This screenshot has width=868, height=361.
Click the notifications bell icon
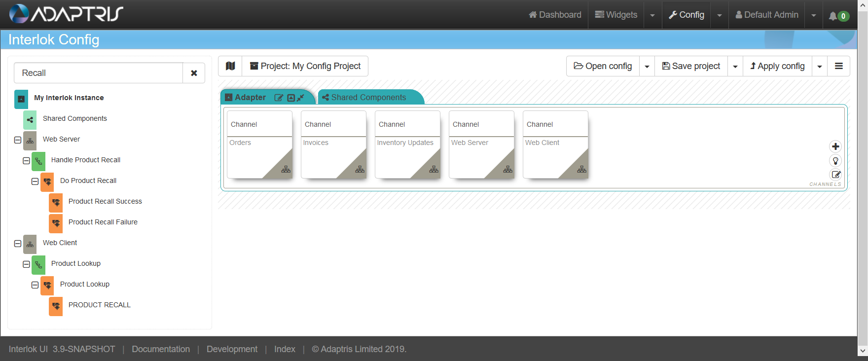point(833,16)
